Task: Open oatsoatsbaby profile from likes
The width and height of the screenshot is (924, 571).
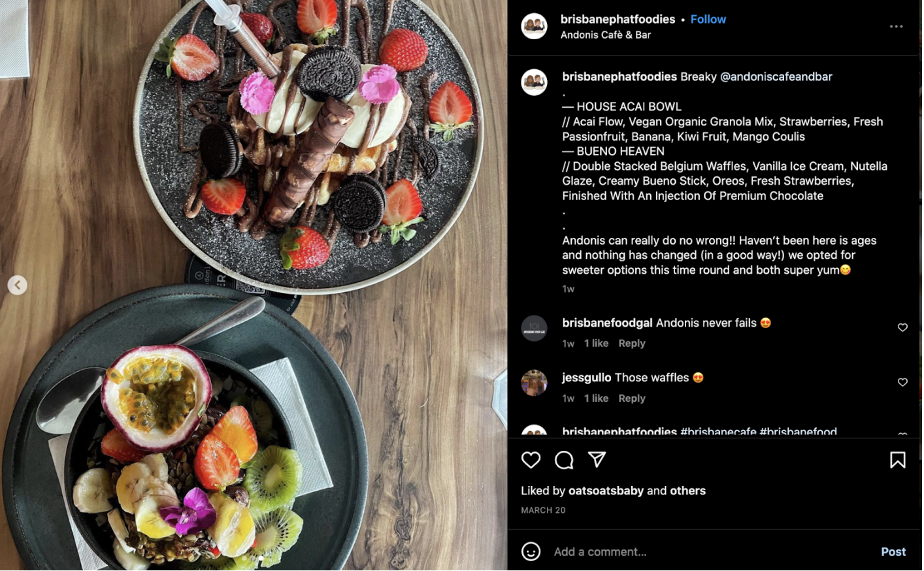Action: (606, 491)
